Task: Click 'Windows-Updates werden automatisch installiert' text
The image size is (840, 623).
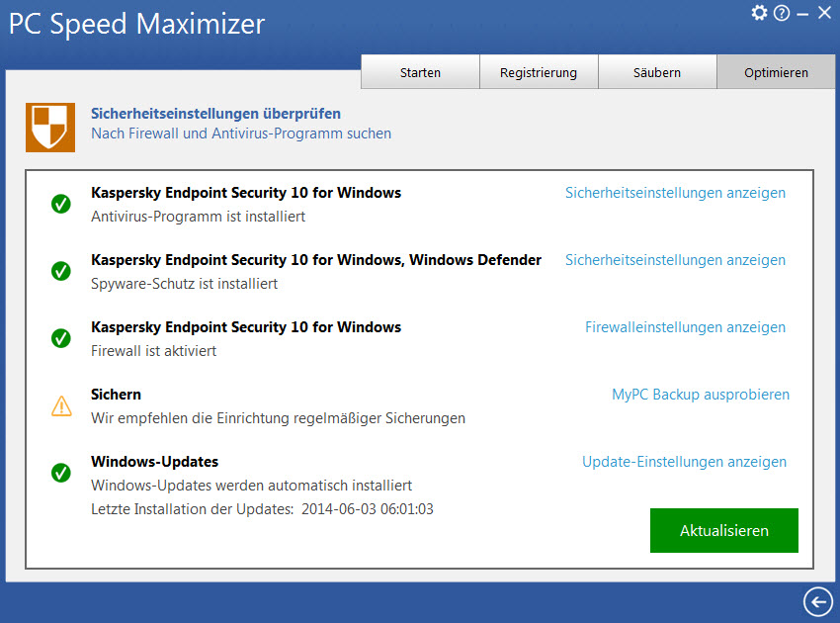Action: tap(251, 486)
